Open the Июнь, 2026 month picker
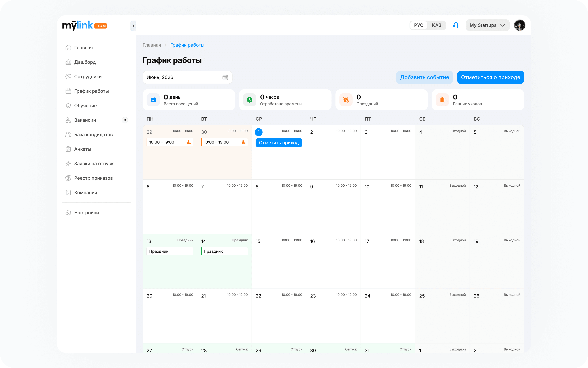The image size is (588, 368). click(x=187, y=77)
